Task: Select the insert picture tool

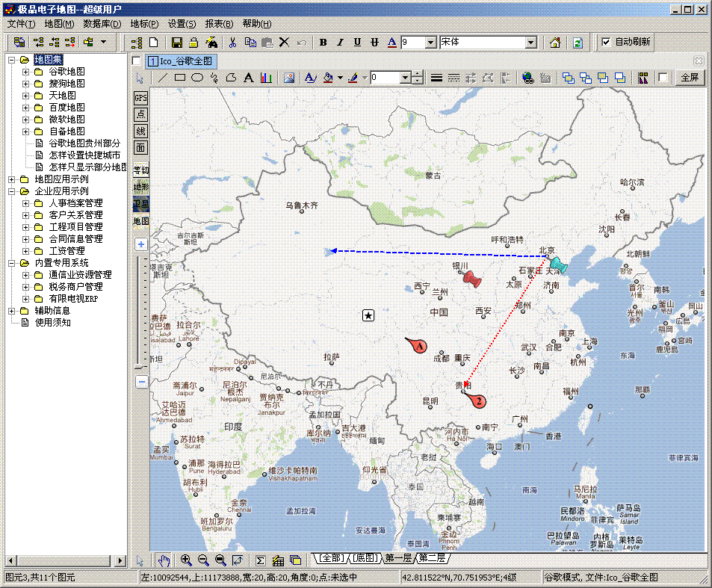Action: pos(289,78)
